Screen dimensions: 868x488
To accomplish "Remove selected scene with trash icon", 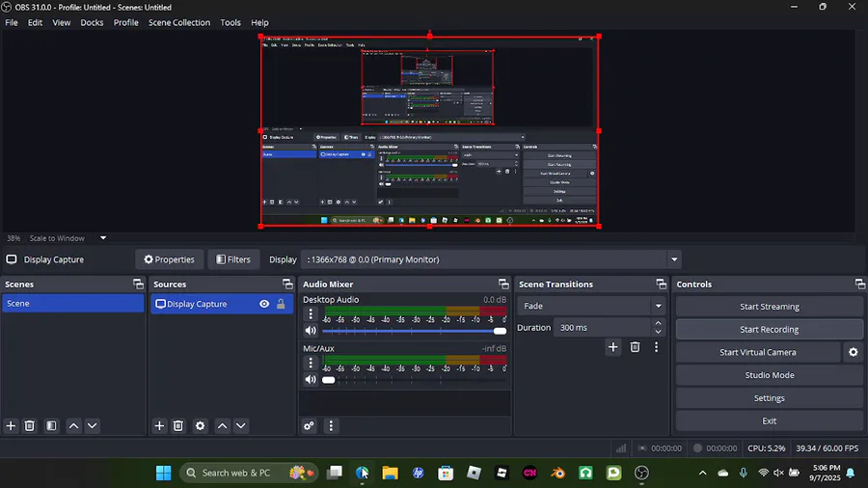I will 30,425.
